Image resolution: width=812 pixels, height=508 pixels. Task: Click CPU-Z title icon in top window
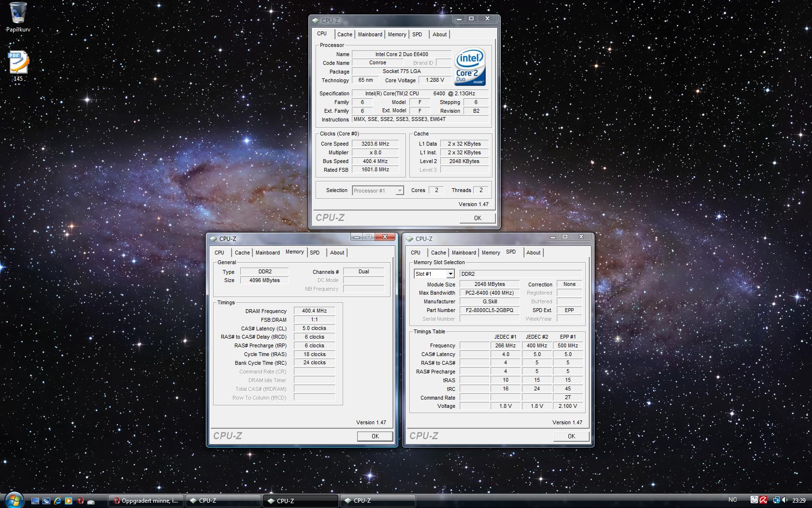[316, 21]
